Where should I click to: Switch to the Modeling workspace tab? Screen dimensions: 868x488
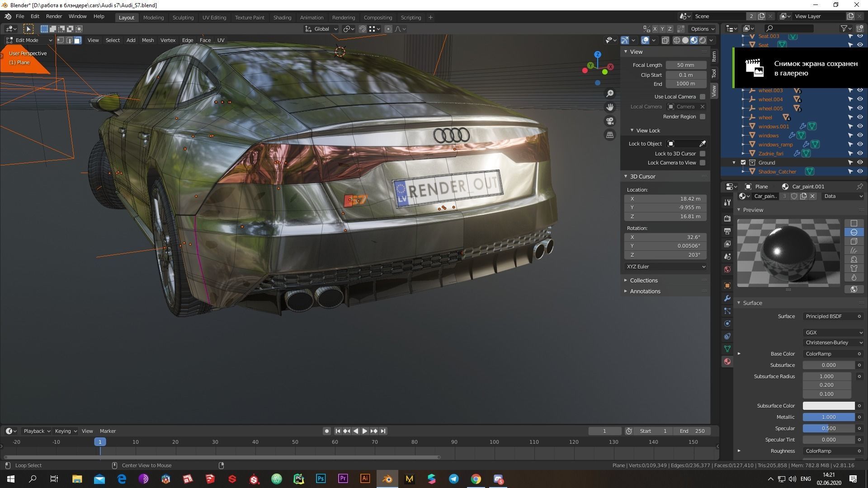[153, 18]
